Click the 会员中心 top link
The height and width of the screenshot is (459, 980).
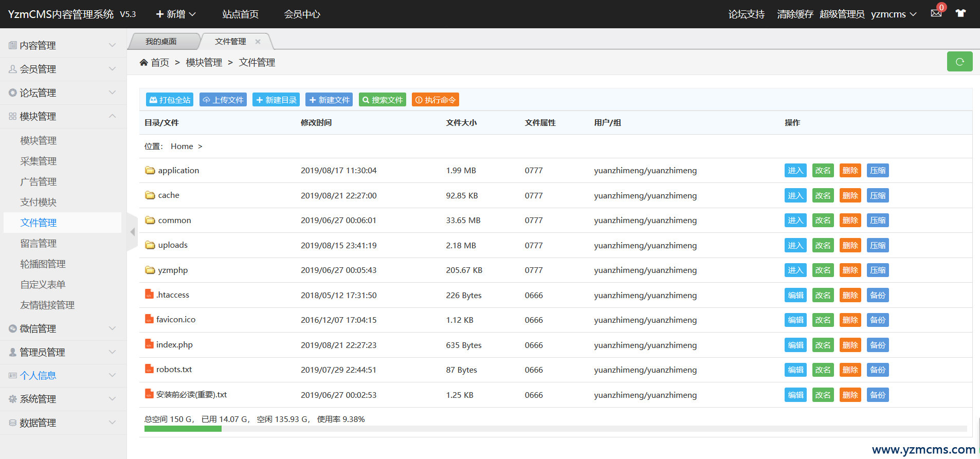[302, 14]
